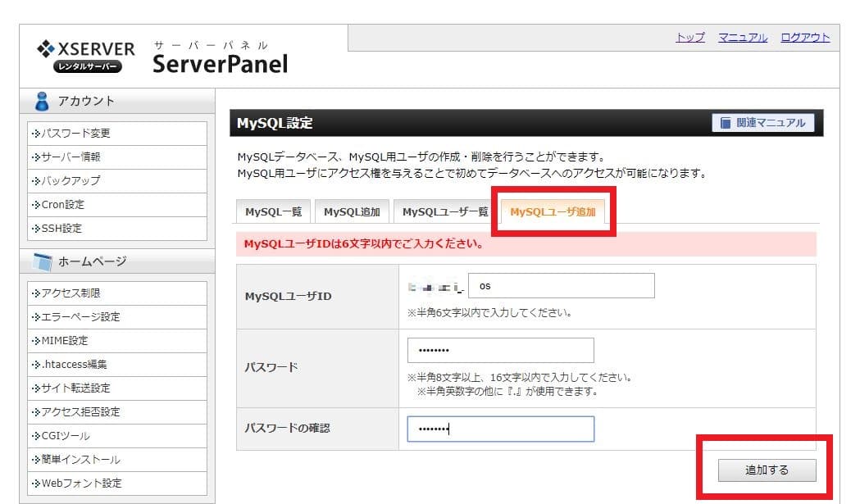Click the ログアウト link

pos(805,38)
